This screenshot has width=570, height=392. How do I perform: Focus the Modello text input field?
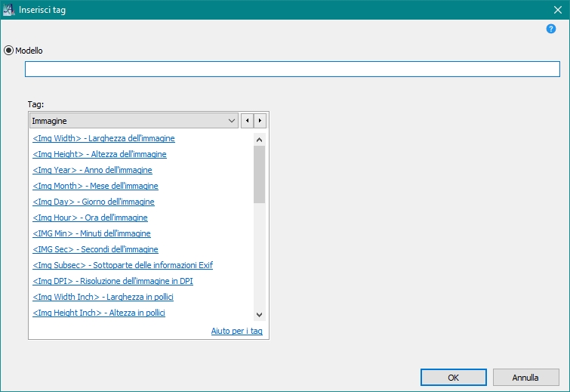coord(292,69)
